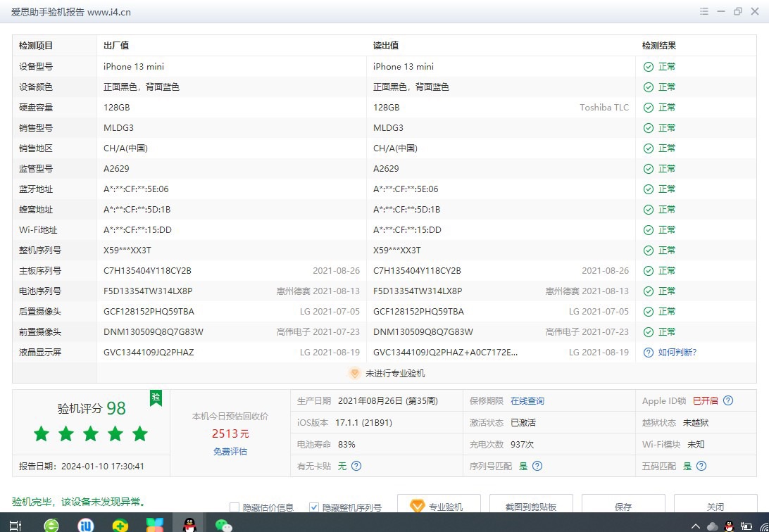Click the read-out CH/A(中国) sales region cell
The width and height of the screenshot is (769, 532).
[x=395, y=148]
